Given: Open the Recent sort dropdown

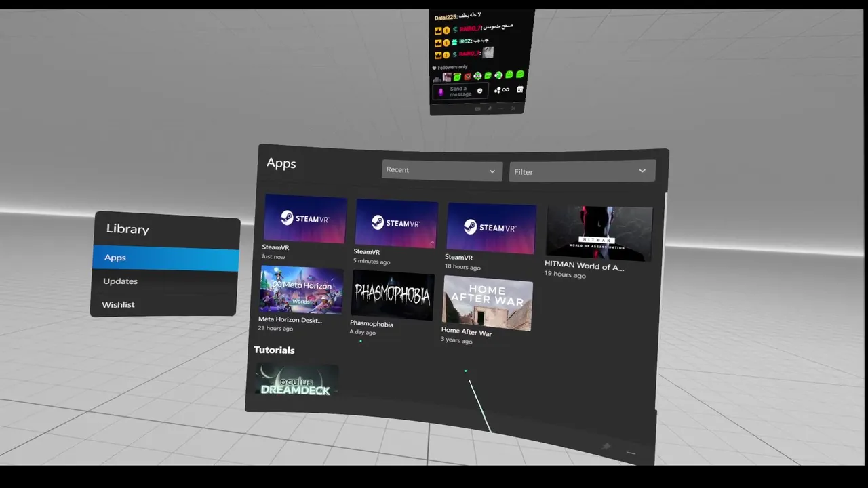Looking at the screenshot, I should tap(441, 170).
